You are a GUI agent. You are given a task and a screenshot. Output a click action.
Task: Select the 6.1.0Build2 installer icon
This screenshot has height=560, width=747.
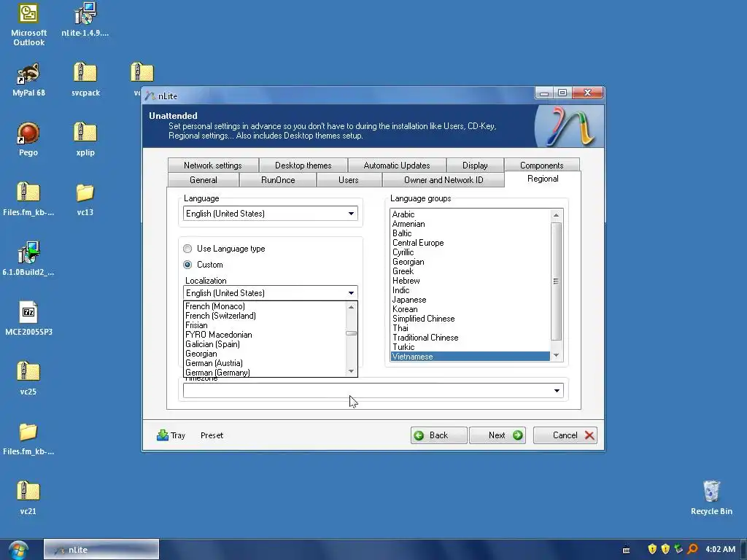click(x=28, y=259)
